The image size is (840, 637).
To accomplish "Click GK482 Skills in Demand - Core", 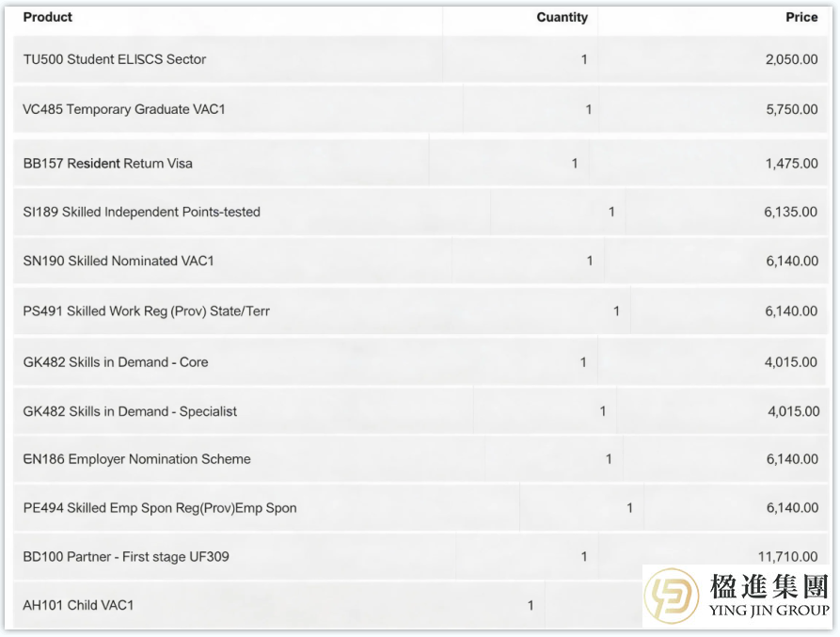I will click(x=116, y=362).
